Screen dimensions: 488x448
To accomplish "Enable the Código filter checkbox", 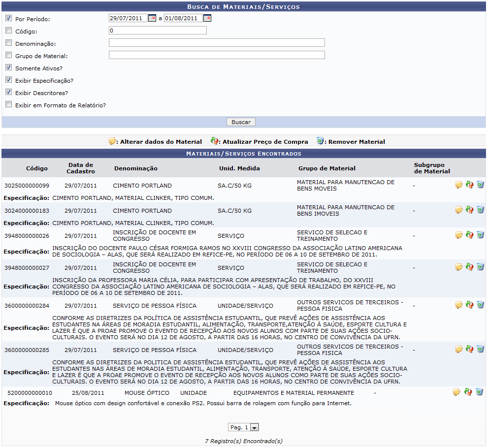I will click(x=9, y=31).
